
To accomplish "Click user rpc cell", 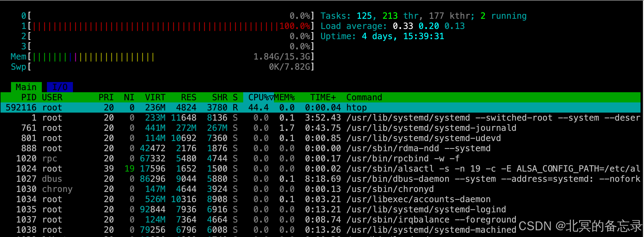I will tap(50, 158).
